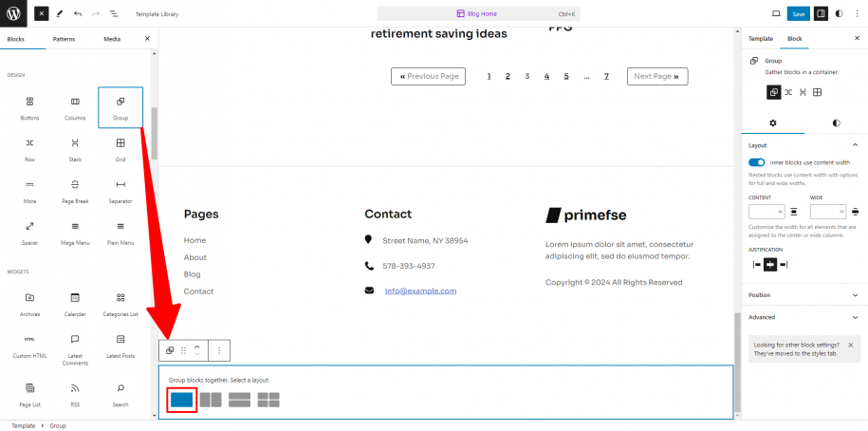Viewport: 868px width, 431px height.
Task: Insert the Plain Menu block
Action: point(120,233)
